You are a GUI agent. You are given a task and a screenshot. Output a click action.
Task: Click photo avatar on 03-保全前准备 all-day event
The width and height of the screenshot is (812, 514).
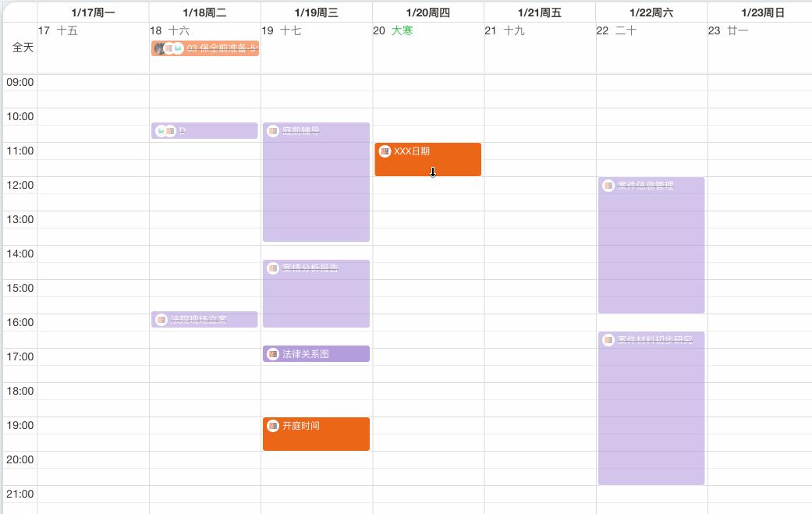point(160,48)
